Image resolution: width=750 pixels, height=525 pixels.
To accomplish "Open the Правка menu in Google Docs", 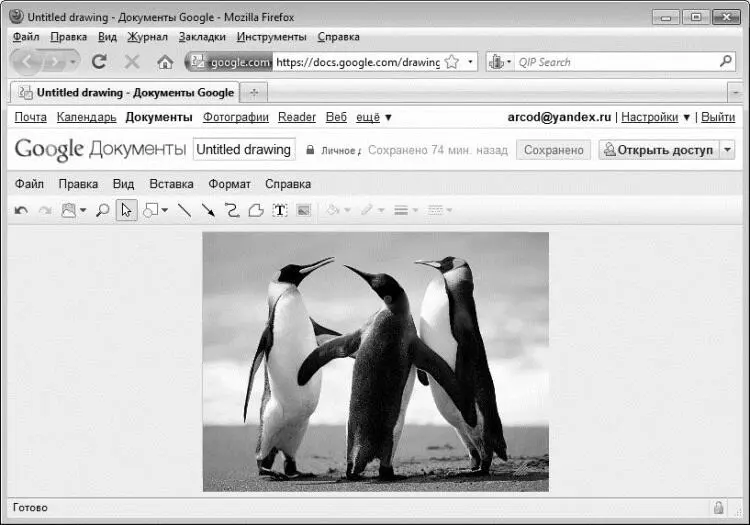I will click(x=78, y=184).
